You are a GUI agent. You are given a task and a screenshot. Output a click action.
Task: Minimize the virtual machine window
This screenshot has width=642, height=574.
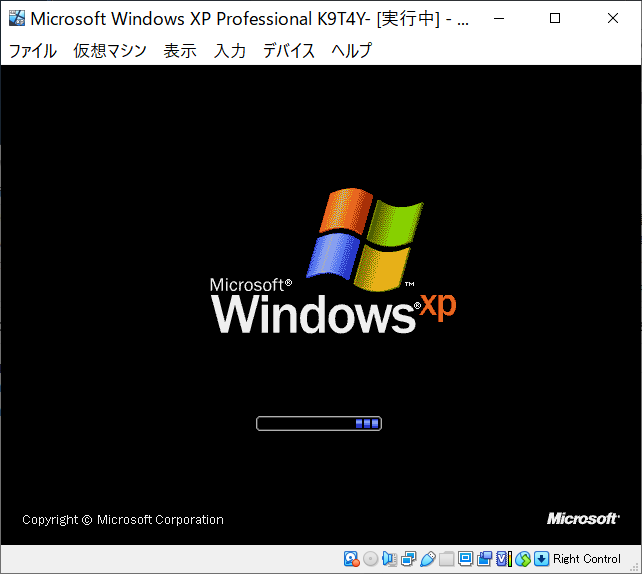499,18
